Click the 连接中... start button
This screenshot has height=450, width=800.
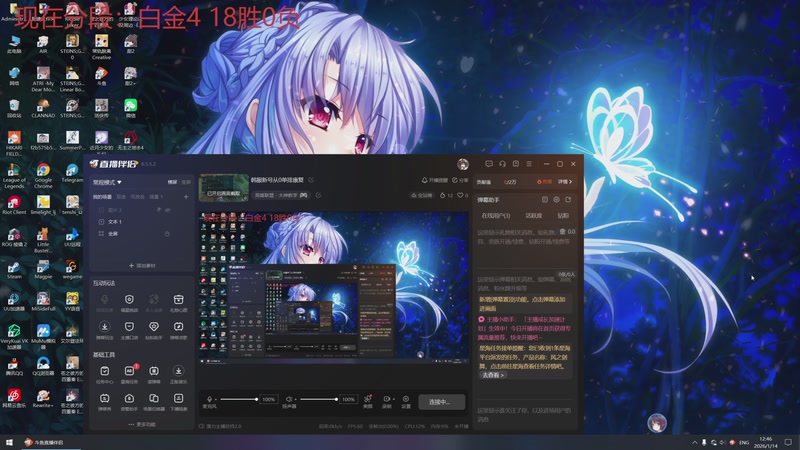tap(442, 402)
